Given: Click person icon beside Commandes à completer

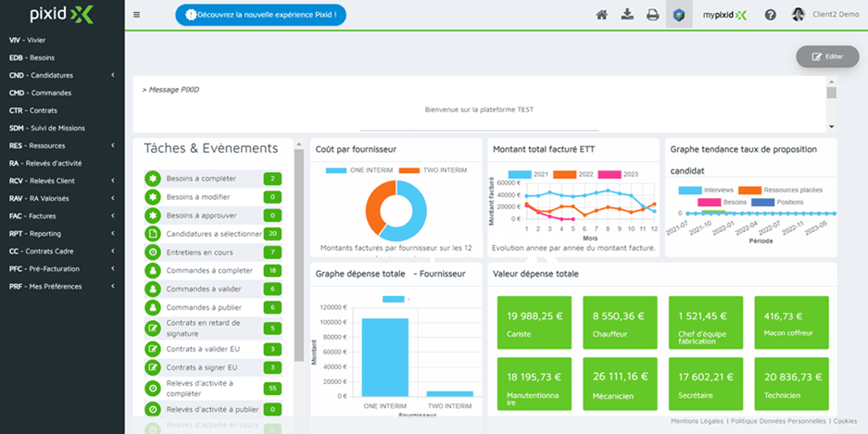Looking at the screenshot, I should coord(152,271).
